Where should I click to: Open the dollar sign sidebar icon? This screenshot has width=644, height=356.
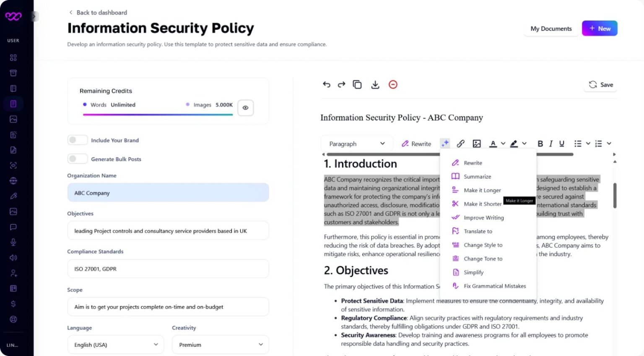pos(13,304)
